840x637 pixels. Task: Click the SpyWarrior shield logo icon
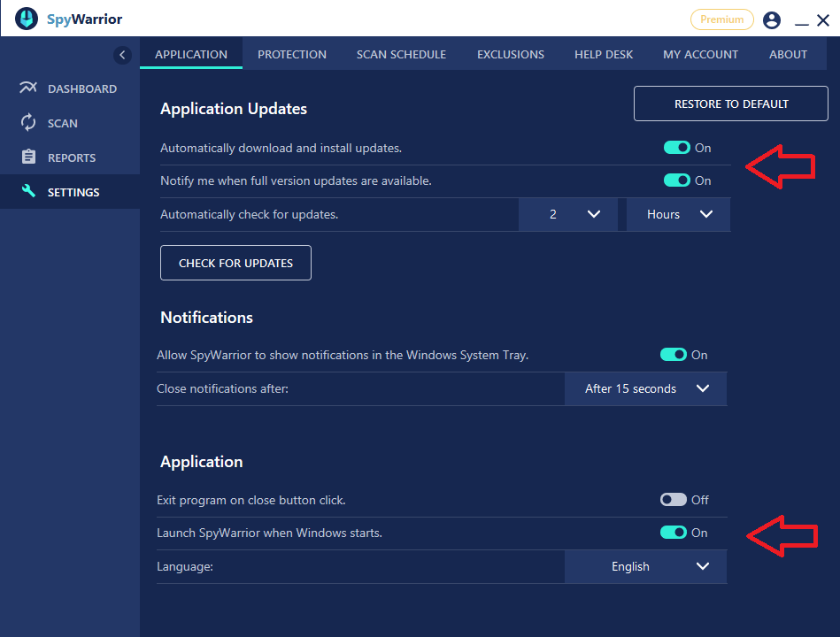click(27, 19)
